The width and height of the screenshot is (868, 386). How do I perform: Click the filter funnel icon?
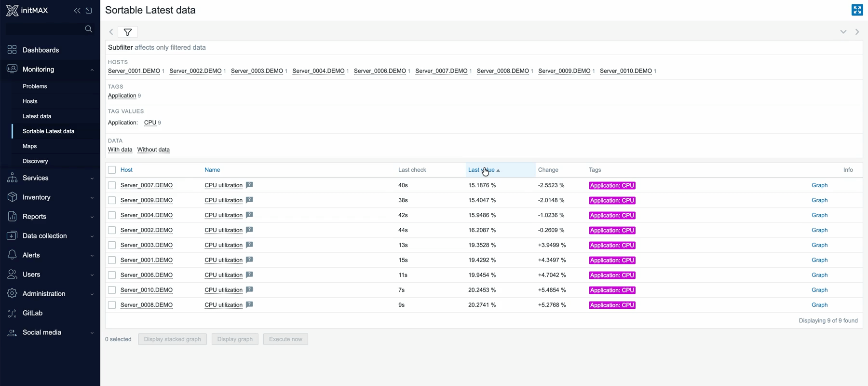[128, 32]
